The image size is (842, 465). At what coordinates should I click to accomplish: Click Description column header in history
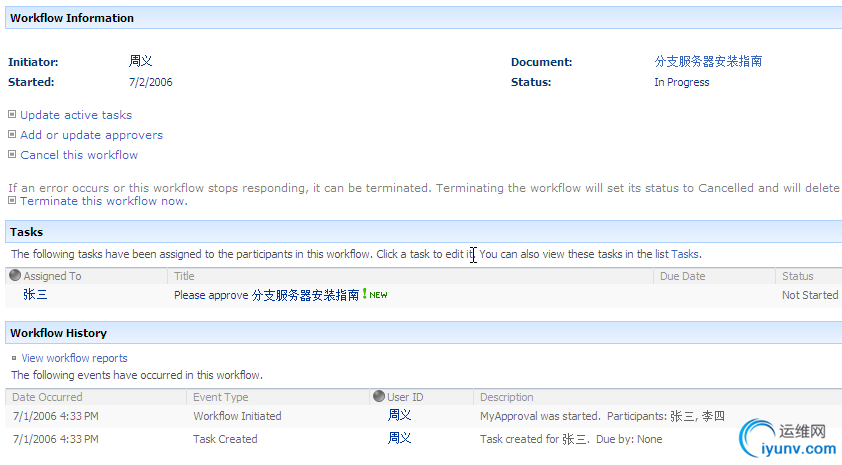pyautogui.click(x=506, y=397)
